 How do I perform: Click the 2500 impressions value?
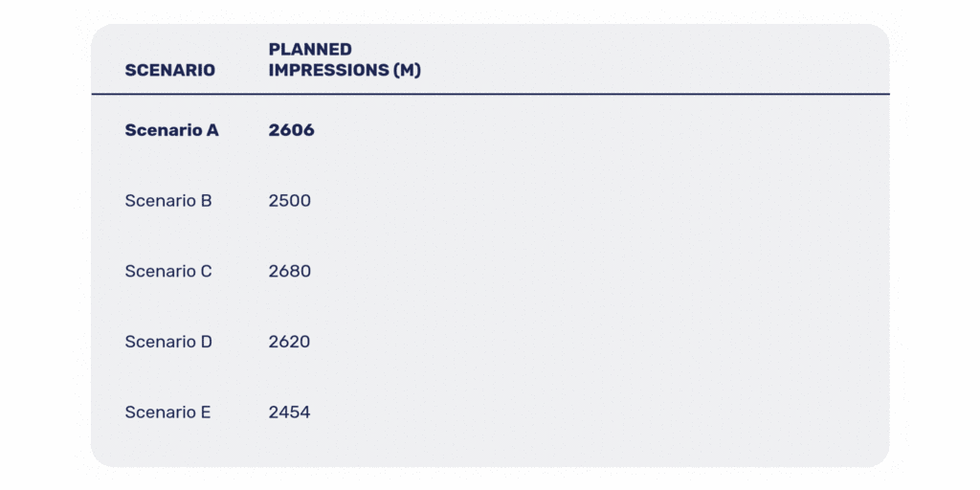(x=289, y=201)
